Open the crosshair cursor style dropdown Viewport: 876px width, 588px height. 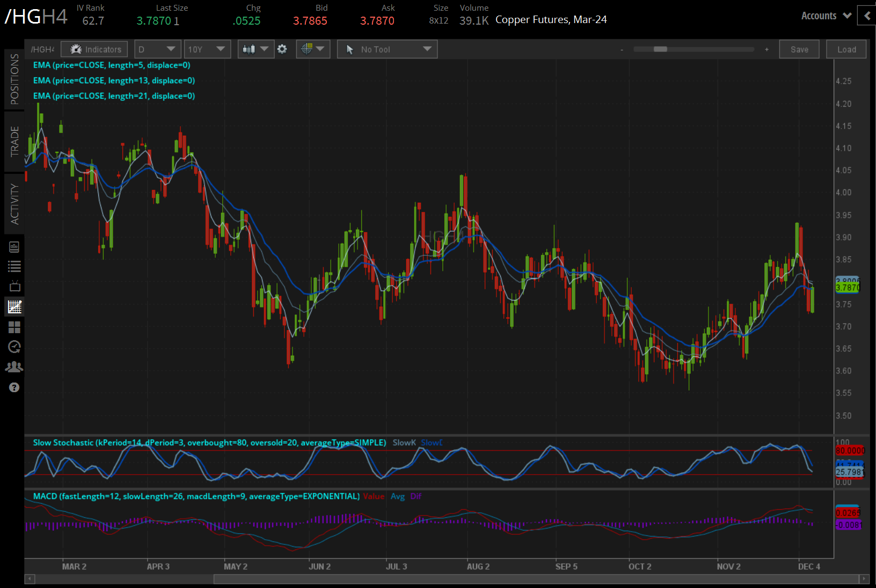click(x=312, y=49)
